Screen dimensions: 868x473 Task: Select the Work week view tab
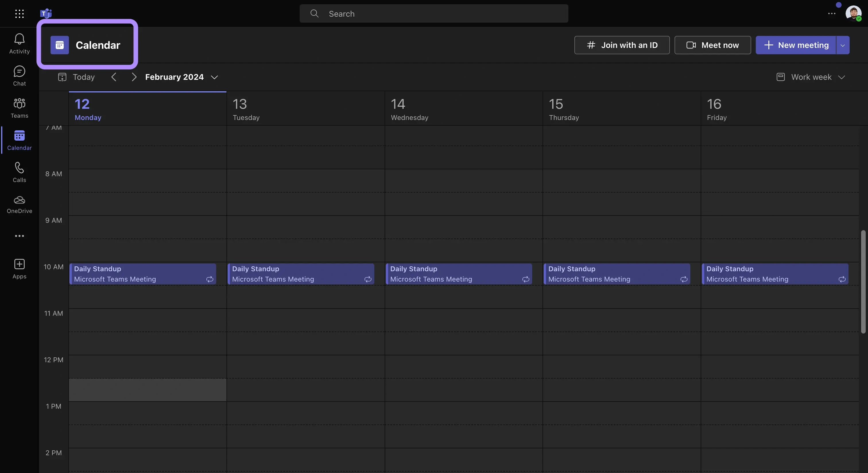point(811,76)
